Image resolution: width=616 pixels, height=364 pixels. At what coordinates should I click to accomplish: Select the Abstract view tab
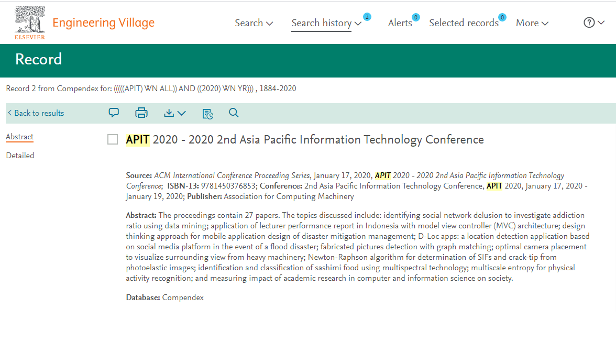pyautogui.click(x=19, y=137)
